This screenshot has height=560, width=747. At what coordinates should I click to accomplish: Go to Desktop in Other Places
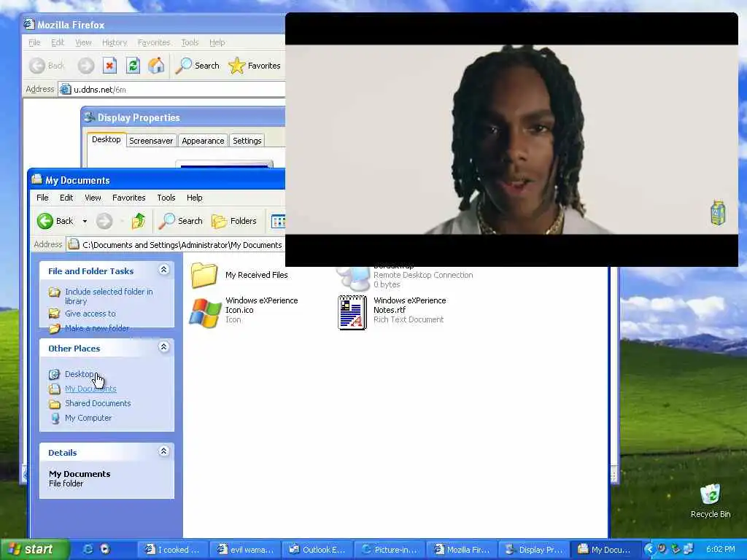point(79,374)
